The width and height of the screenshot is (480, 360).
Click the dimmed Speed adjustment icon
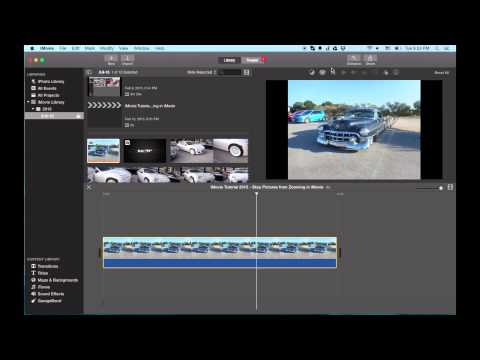[375, 72]
